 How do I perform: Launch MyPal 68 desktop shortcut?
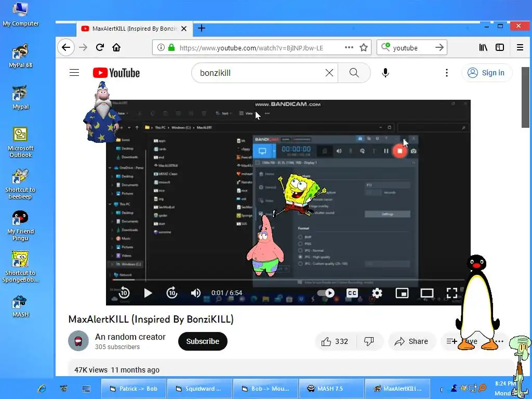(x=20, y=56)
